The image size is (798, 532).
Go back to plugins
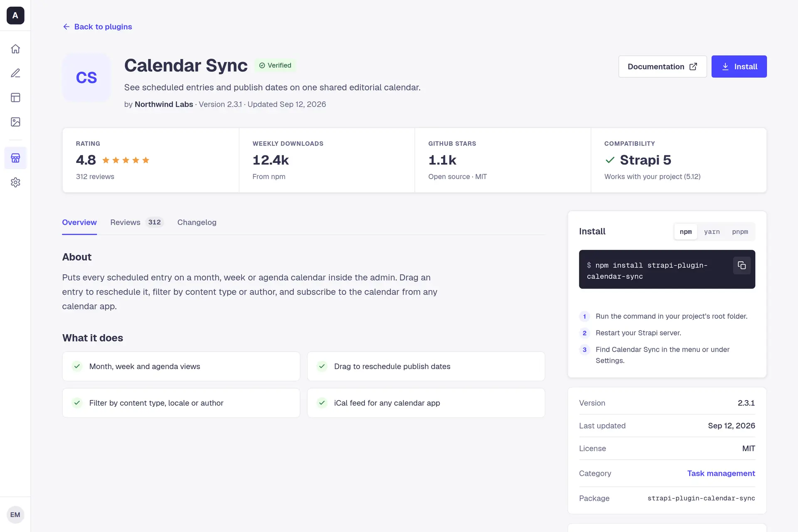[x=97, y=27]
